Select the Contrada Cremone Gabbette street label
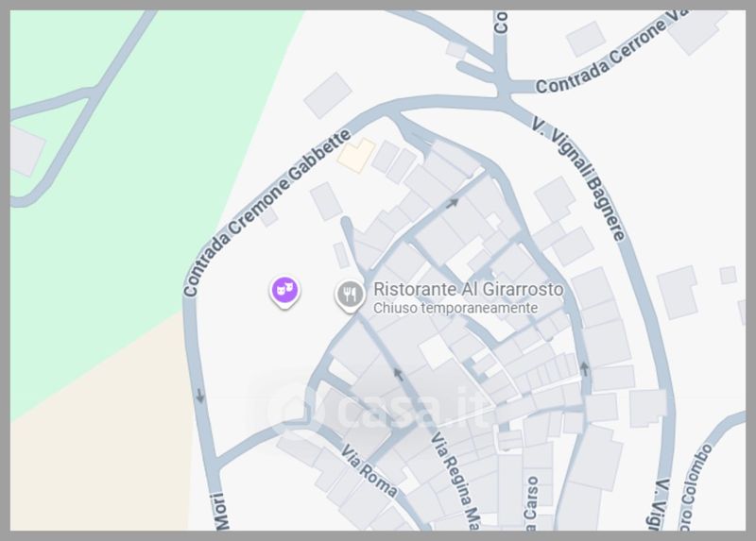Screen dimensions: 756x541 point(267,212)
